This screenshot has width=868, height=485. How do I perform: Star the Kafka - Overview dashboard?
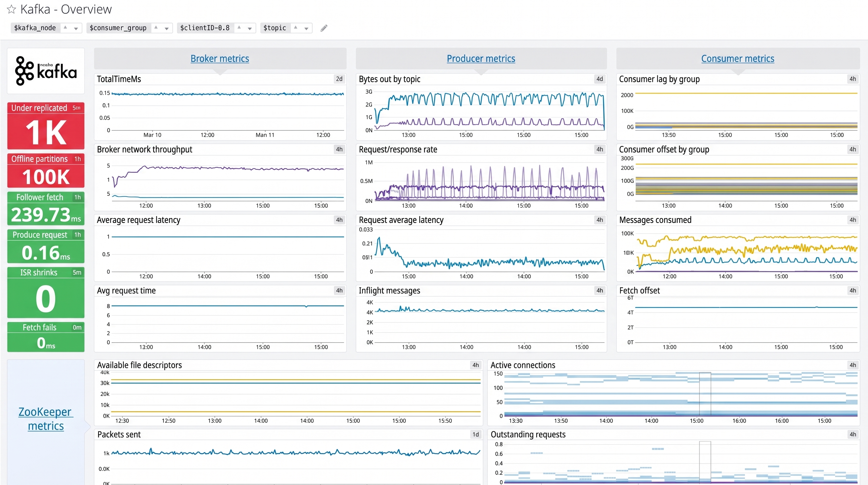pos(11,9)
